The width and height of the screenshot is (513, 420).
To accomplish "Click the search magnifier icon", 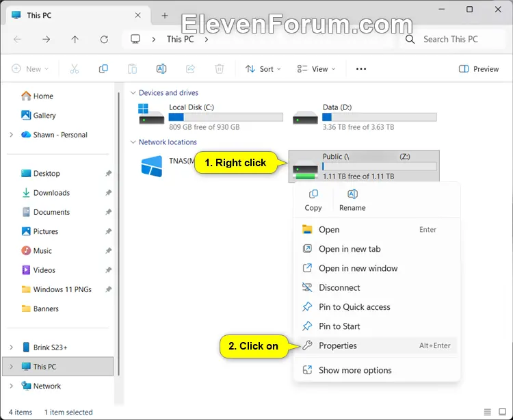I will coord(410,40).
